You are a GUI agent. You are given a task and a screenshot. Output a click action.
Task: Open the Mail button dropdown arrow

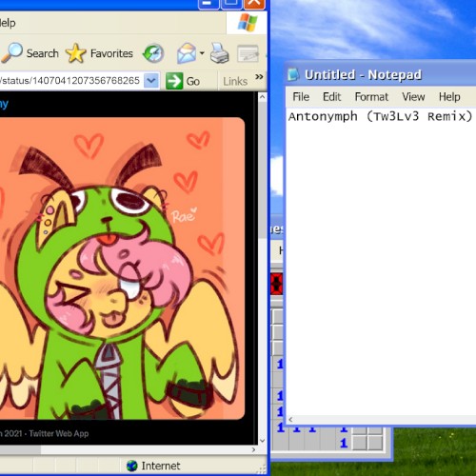202,53
